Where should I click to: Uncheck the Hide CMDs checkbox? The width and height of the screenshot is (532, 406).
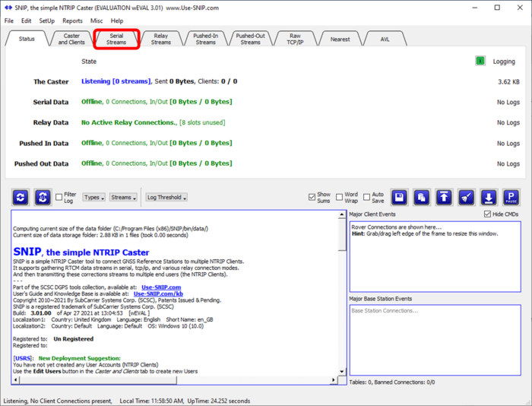tap(488, 214)
